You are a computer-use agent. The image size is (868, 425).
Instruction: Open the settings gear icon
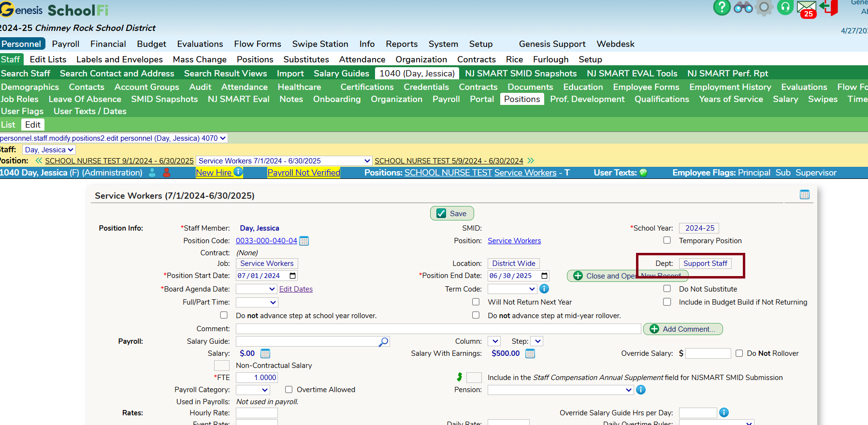click(764, 7)
